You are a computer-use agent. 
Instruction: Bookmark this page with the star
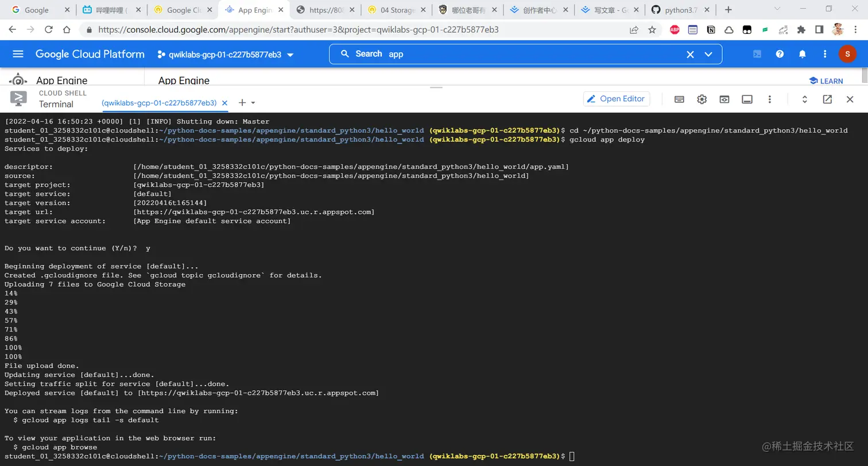pos(652,30)
